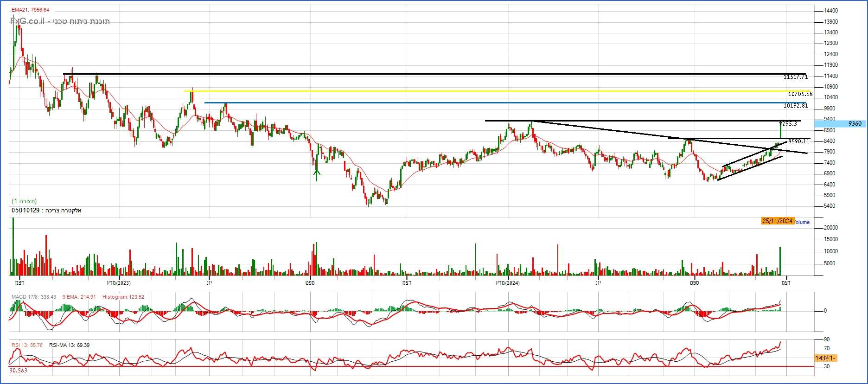Select the MACD 17/8 indicator label
The height and width of the screenshot is (384, 868).
(34, 297)
